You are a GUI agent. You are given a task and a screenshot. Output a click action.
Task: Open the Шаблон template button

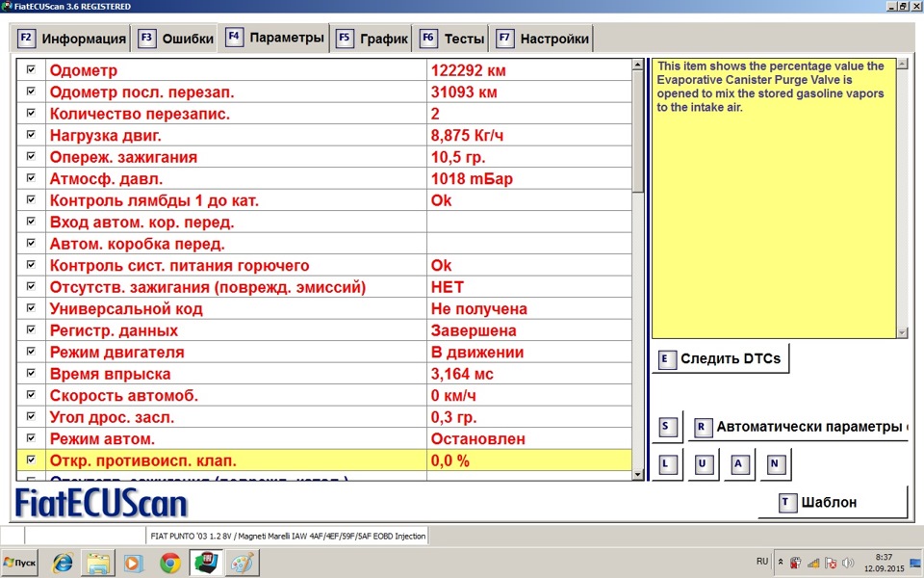coord(833,503)
